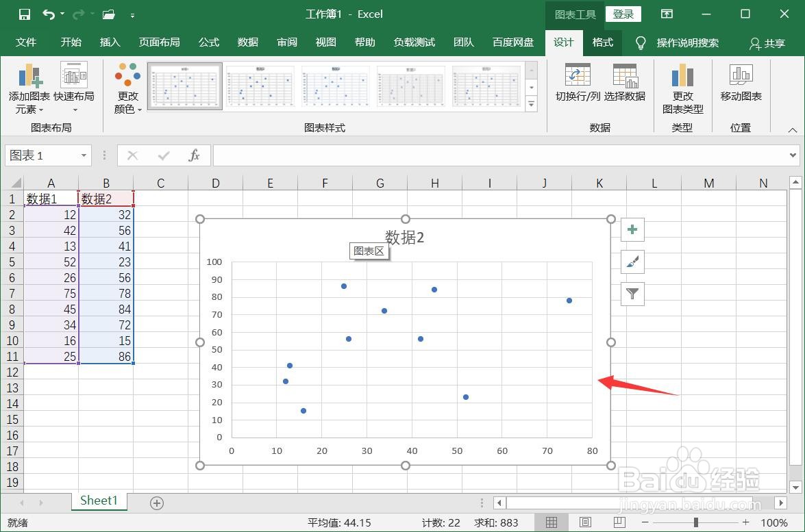
Task: Expand the formula bar with its chevron
Action: point(792,155)
